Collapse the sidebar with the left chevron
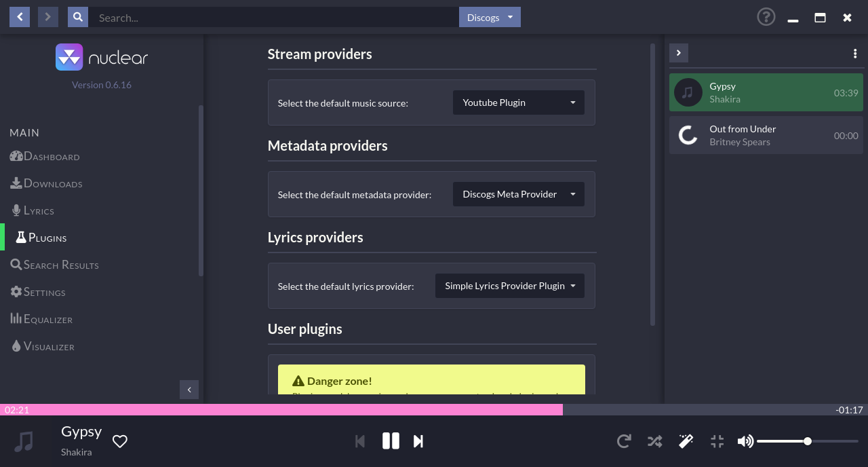 189,390
